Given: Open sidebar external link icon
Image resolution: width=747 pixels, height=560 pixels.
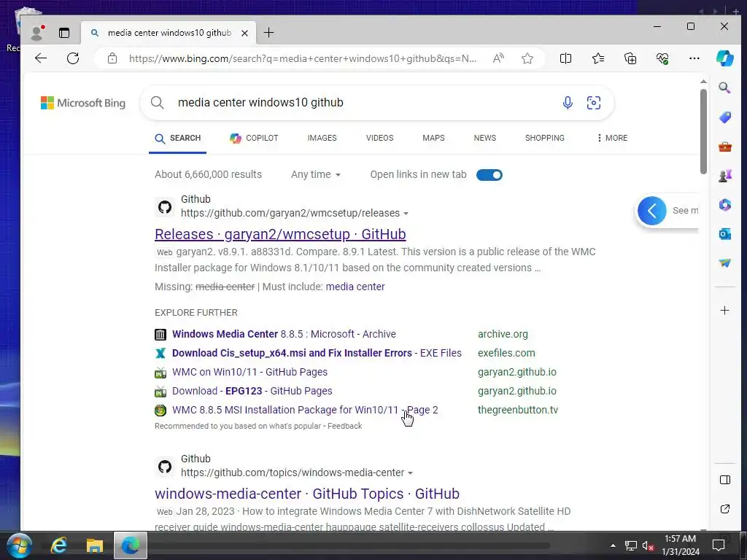Looking at the screenshot, I should 724,509.
